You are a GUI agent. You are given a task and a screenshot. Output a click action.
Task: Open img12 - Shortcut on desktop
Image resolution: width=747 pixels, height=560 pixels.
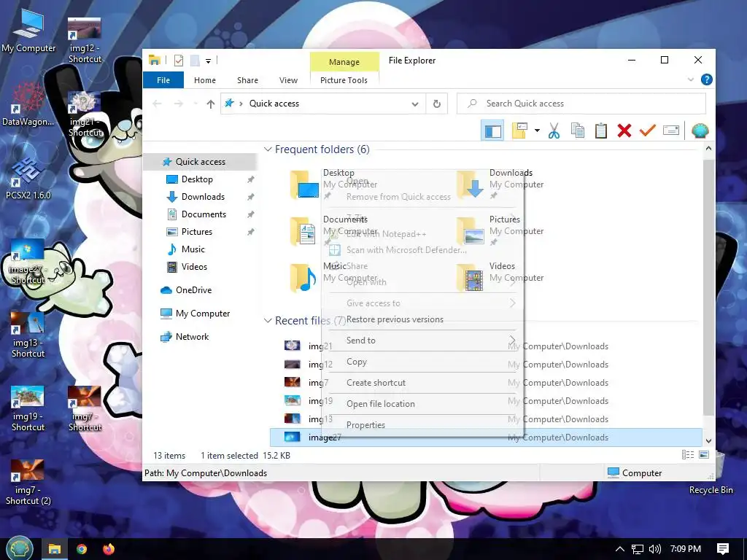85,41
